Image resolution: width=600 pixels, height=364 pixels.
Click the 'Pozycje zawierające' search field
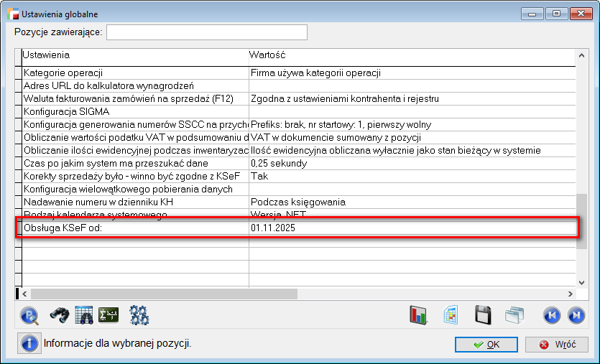coord(207,32)
